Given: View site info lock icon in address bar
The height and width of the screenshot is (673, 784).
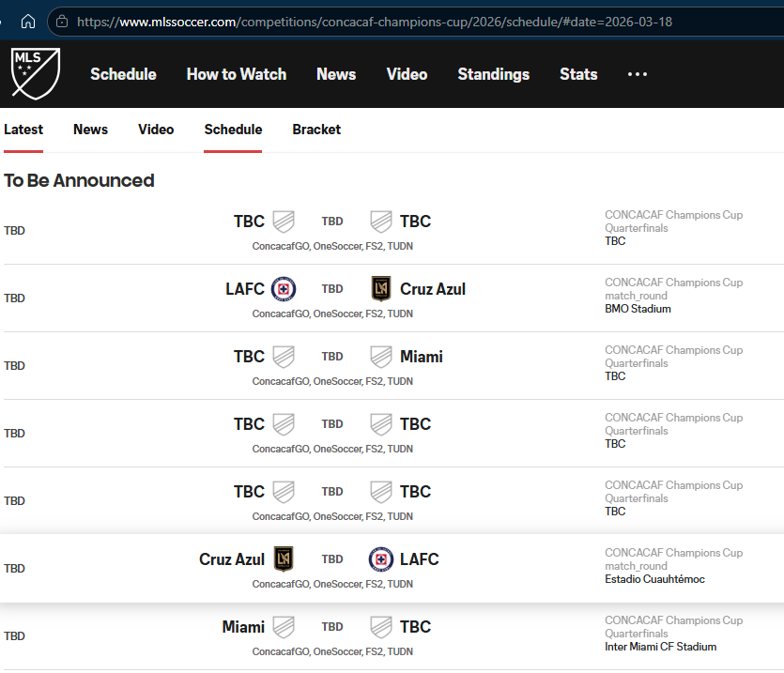Looking at the screenshot, I should pyautogui.click(x=62, y=22).
